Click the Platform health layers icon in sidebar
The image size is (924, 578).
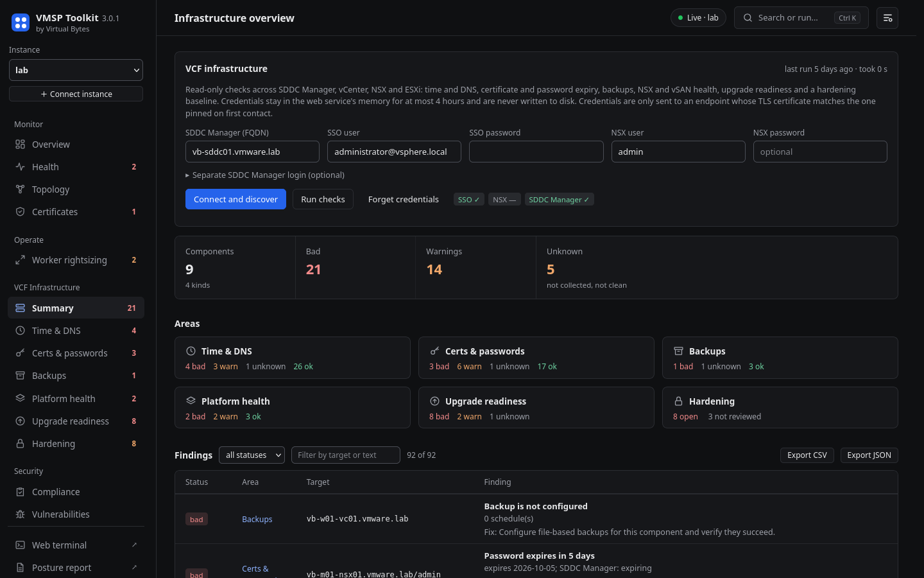[21, 399]
